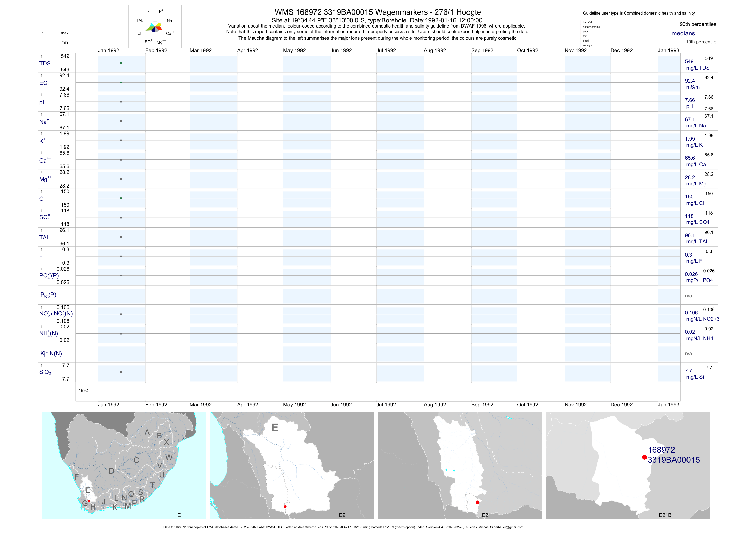Click the TDS data point in January 1992

[x=121, y=63]
